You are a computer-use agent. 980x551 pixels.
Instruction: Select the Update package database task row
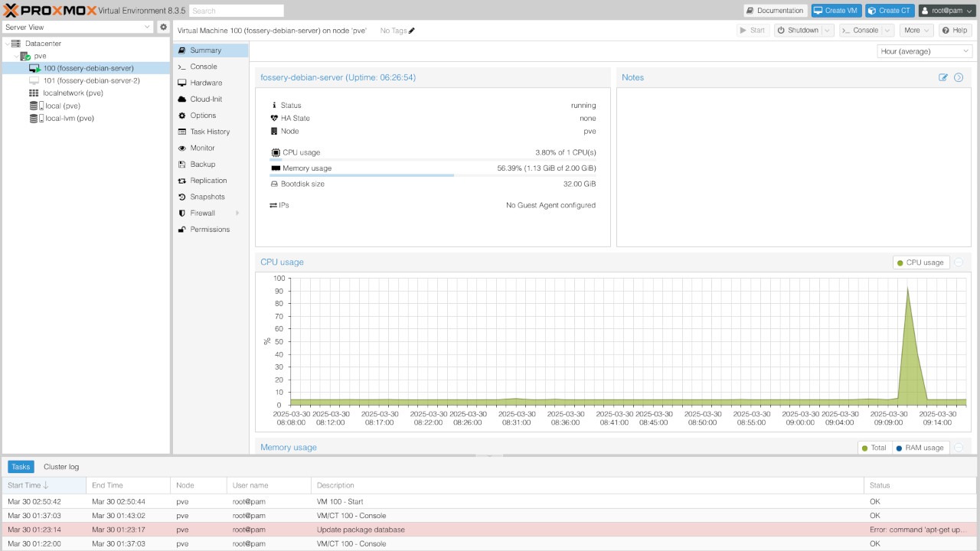pyautogui.click(x=490, y=530)
